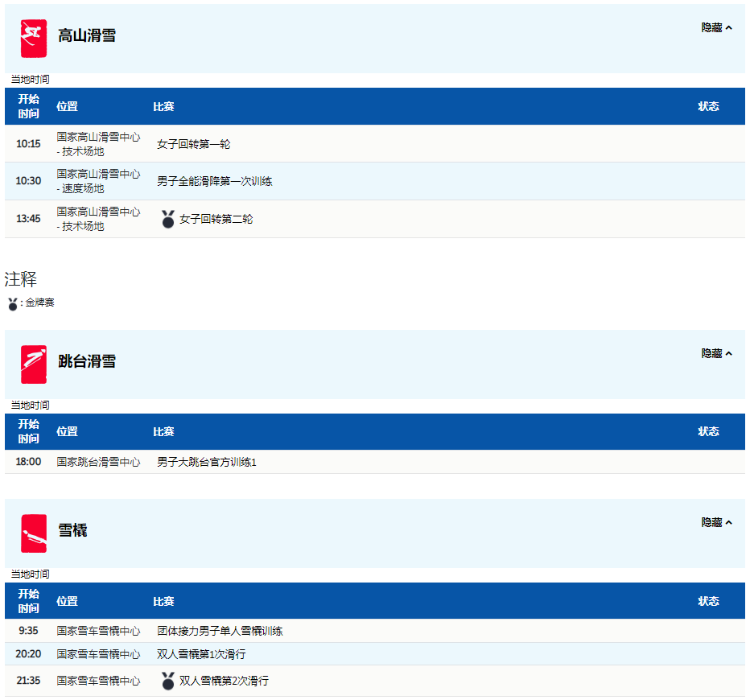Collapse the 高山滑雪 section with 隐藏
Viewport: 750px width, 700px height.
[716, 27]
